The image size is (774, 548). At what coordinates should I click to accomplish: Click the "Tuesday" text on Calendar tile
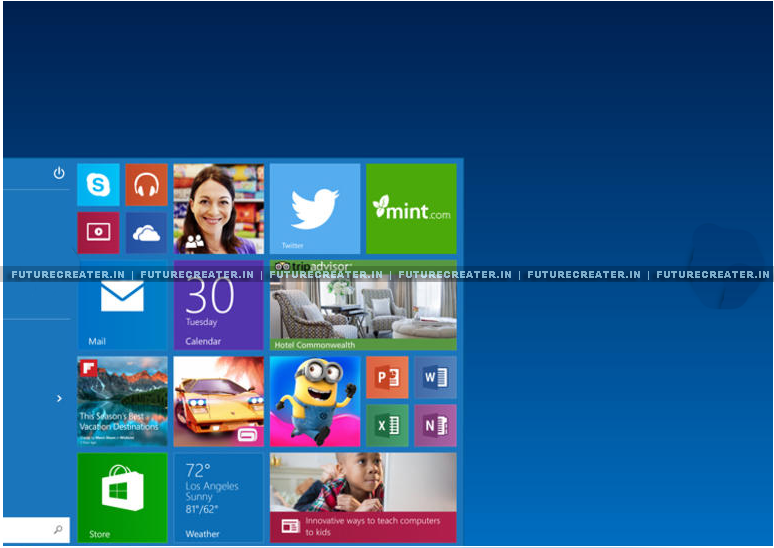point(201,322)
